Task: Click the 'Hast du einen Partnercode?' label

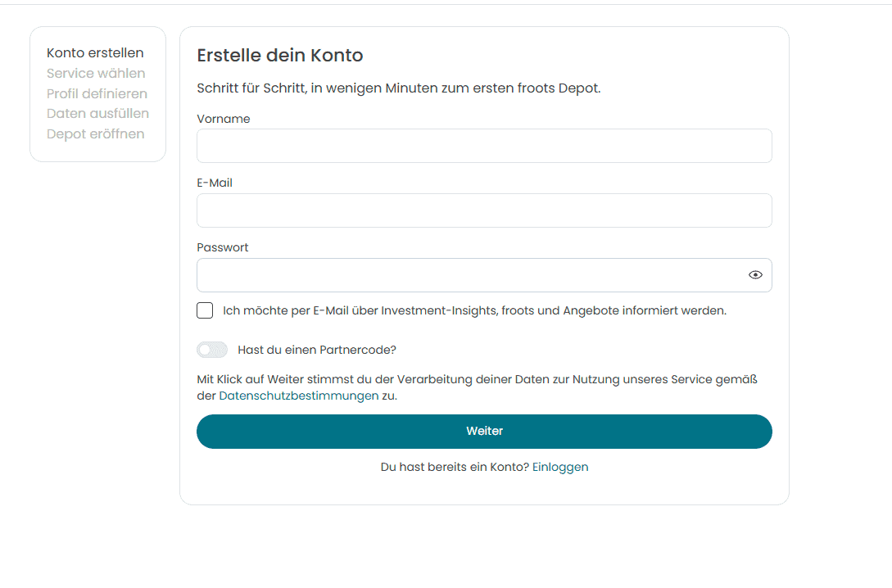Action: [x=317, y=350]
